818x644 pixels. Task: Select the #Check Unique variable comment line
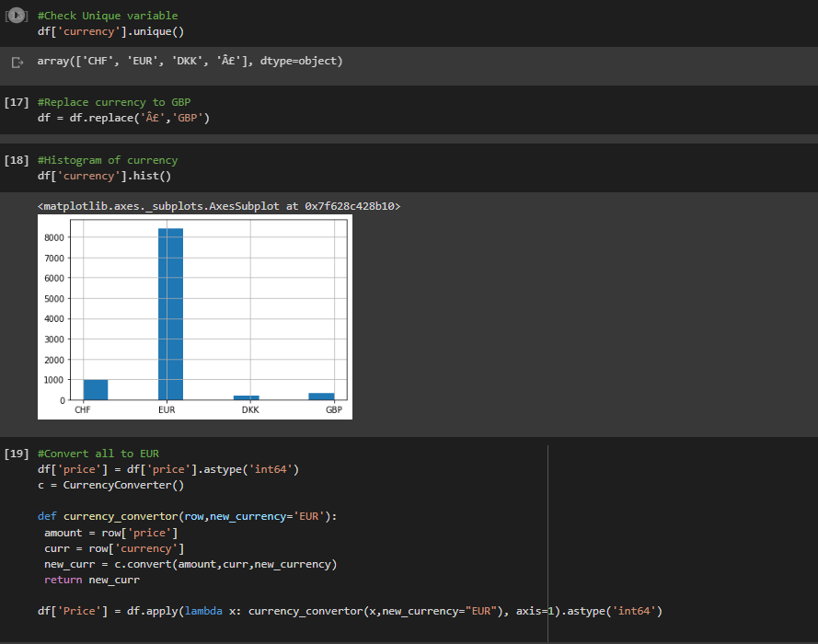[x=106, y=15]
